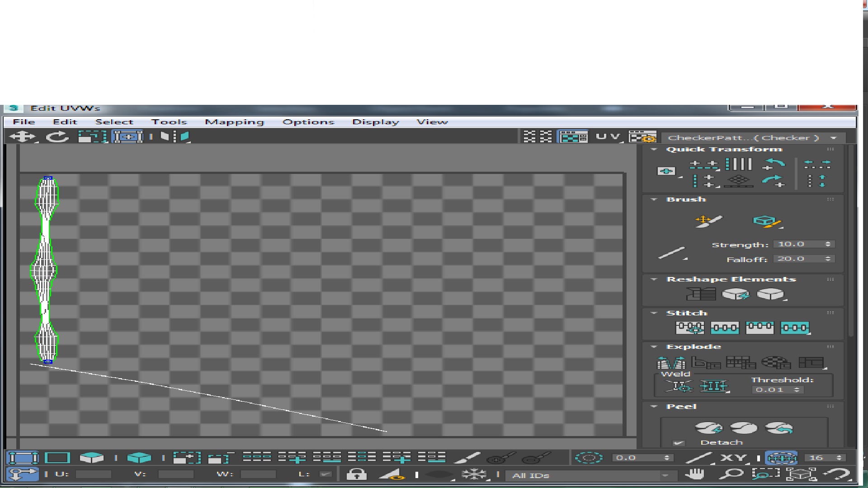Select the Rotate tool in toolbar

[57, 136]
